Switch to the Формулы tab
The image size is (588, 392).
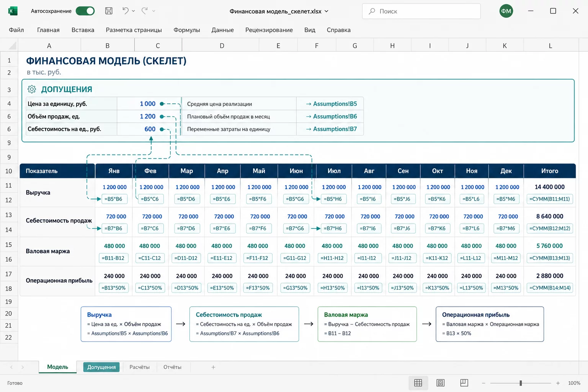pos(187,30)
